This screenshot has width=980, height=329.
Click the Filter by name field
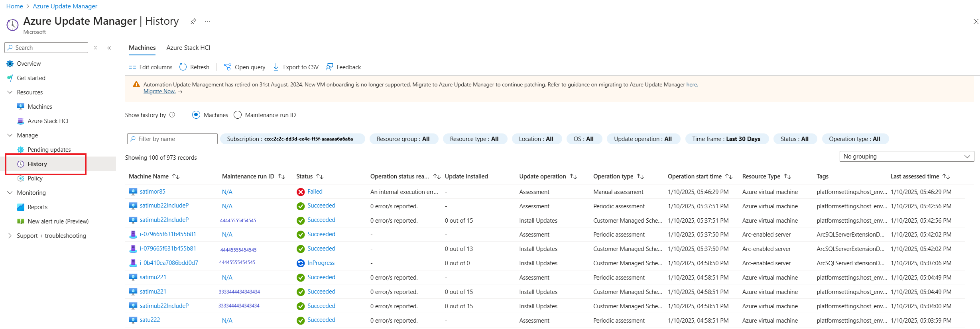click(172, 139)
